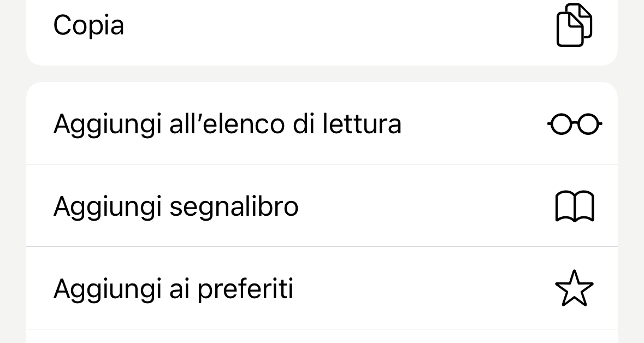This screenshot has height=343, width=644.
Task: Bookmark the page using the book icon
Action: click(x=575, y=206)
